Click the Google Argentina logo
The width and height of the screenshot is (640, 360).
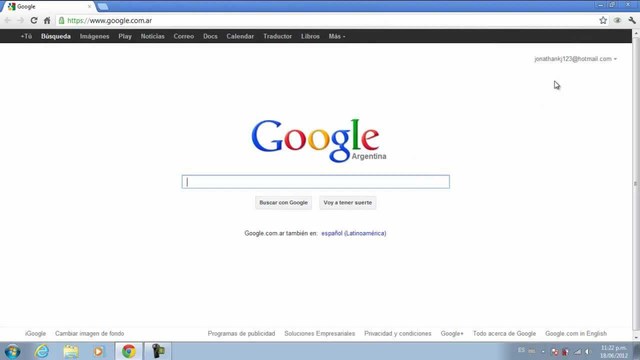(x=318, y=140)
